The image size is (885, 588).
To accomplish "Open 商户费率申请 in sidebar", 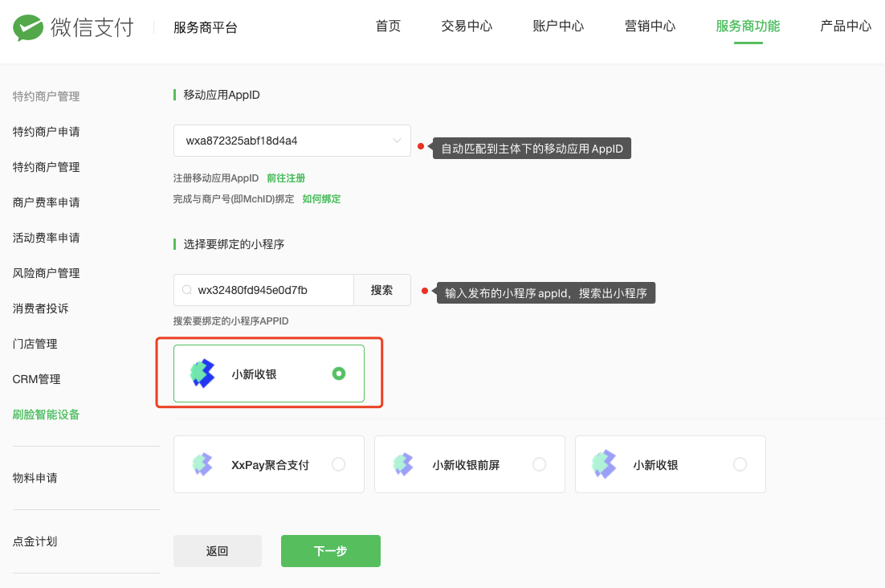I will [47, 202].
